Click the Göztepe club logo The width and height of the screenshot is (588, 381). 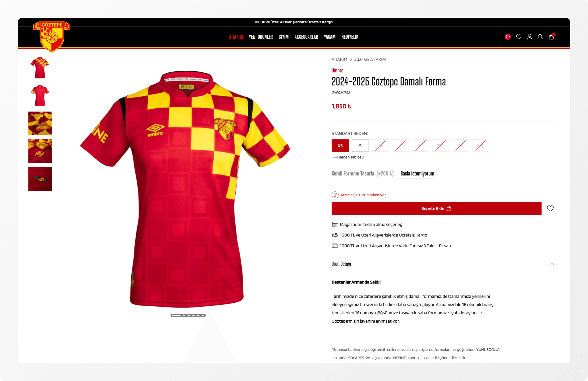tap(52, 36)
